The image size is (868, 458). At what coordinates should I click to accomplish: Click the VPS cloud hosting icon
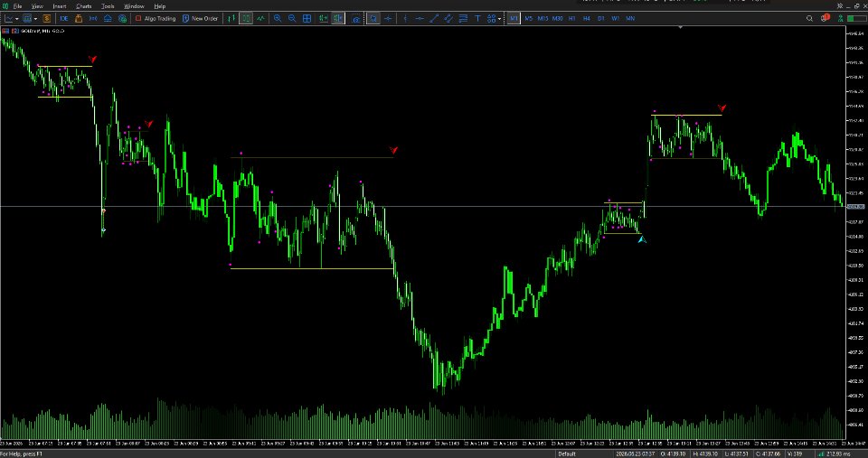click(108, 18)
